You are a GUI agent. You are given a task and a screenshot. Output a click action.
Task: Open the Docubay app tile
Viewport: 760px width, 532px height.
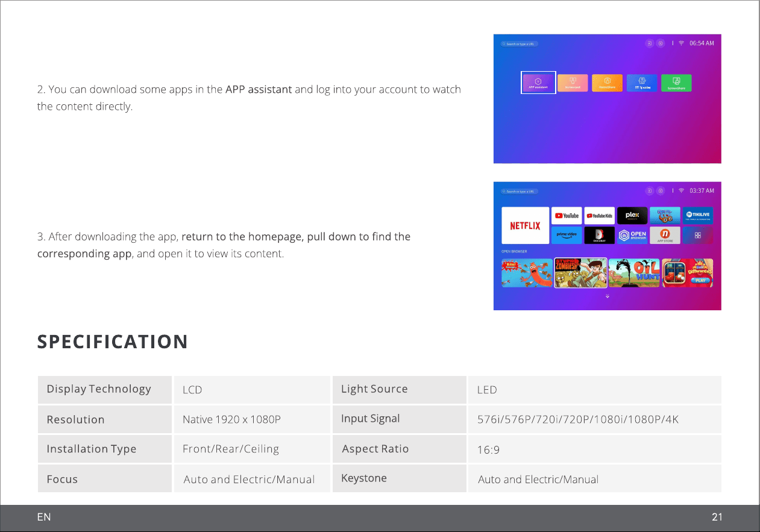click(599, 235)
